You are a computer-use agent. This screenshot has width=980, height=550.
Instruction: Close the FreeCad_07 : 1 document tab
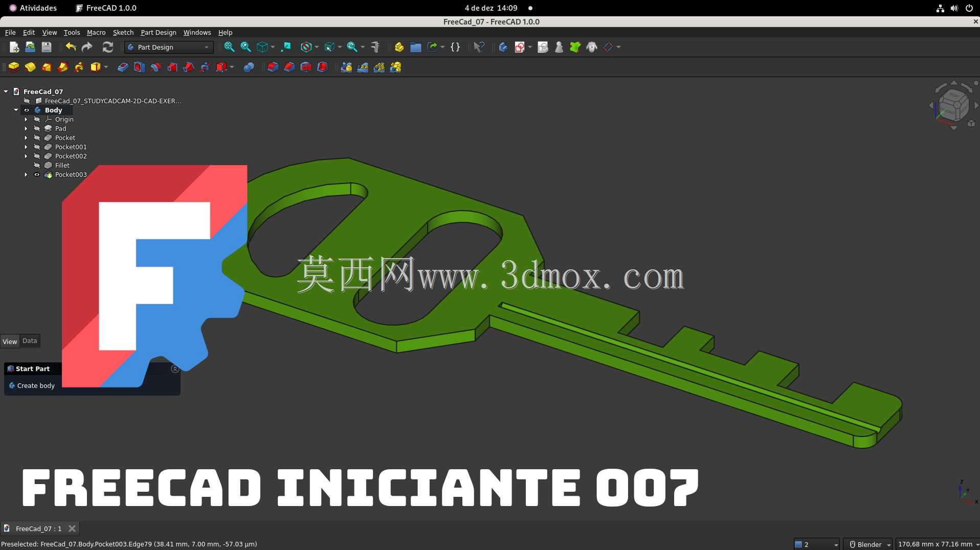72,529
